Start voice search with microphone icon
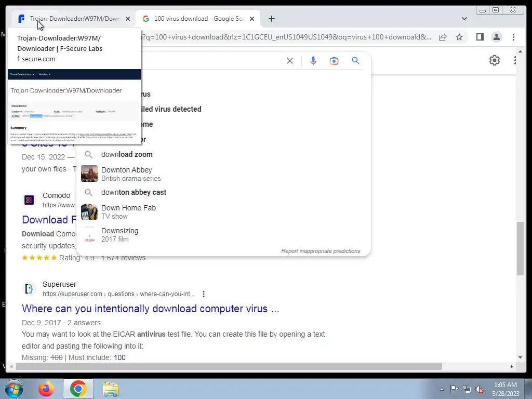Screen dimensions: 532x399 tap(313, 61)
